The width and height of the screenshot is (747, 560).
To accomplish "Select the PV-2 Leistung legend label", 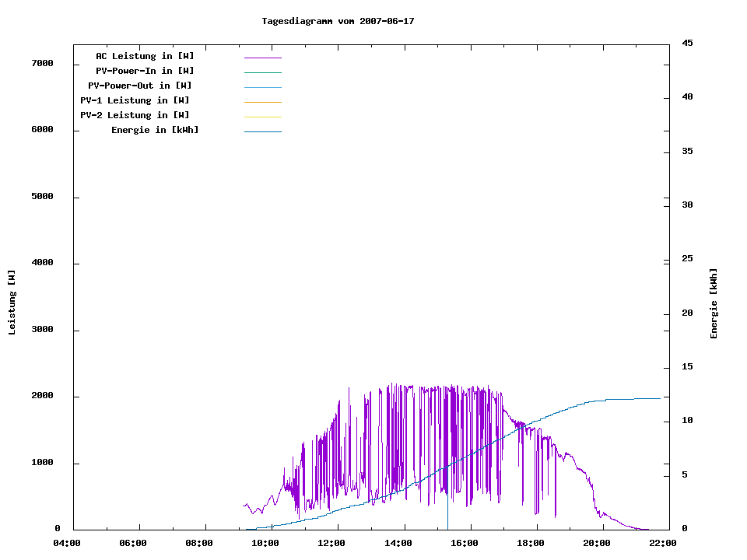I will point(135,115).
